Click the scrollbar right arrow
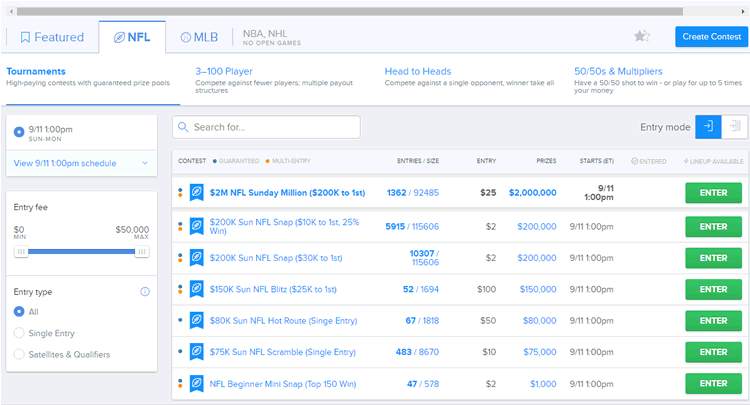 click(x=742, y=11)
